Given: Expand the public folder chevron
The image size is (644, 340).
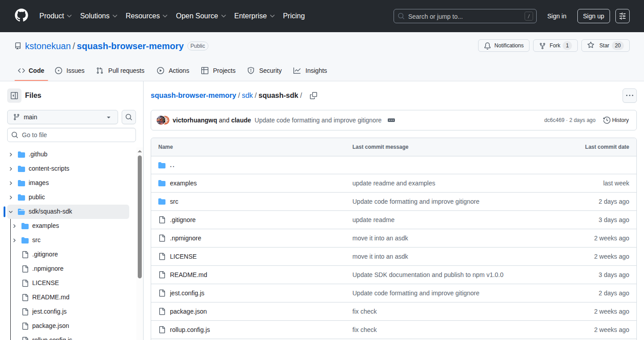Looking at the screenshot, I should tap(11, 197).
